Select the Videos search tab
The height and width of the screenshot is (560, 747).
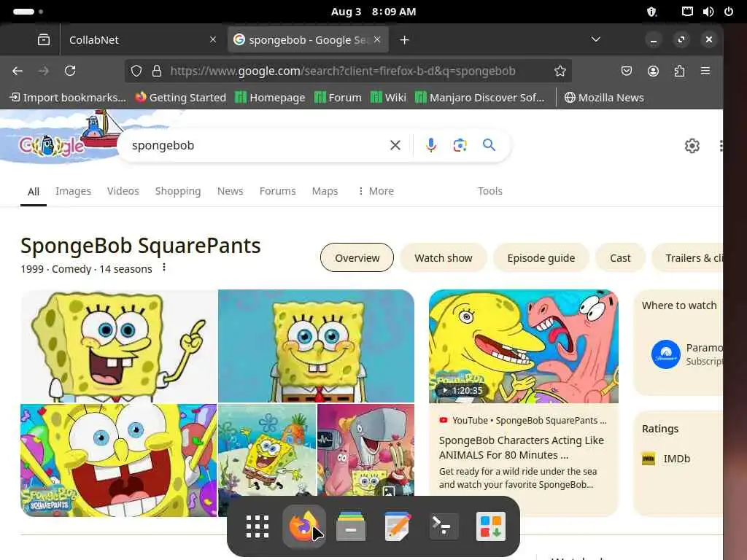point(123,191)
